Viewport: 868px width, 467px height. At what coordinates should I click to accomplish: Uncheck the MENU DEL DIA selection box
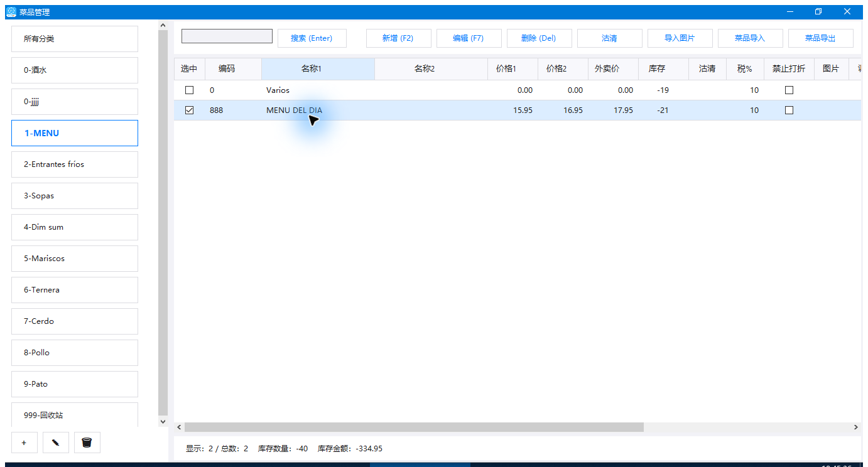pos(189,110)
